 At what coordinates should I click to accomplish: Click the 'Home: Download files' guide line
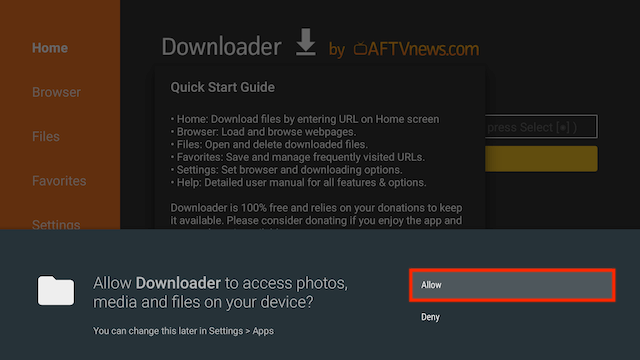pyautogui.click(x=305, y=119)
